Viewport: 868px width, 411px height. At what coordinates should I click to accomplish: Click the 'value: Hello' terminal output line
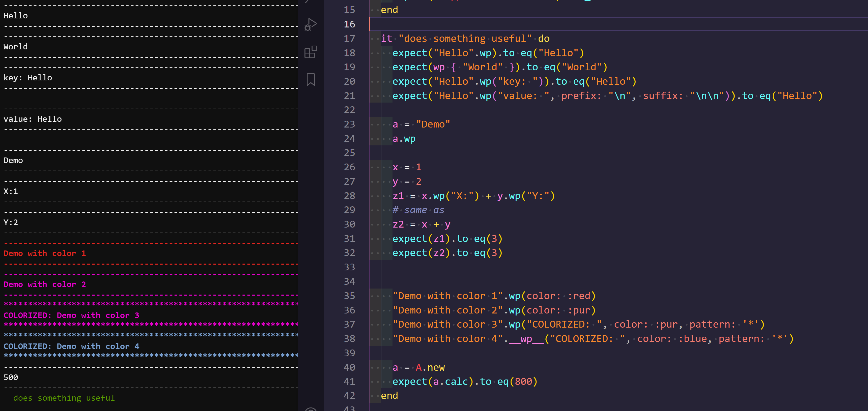tap(32, 119)
